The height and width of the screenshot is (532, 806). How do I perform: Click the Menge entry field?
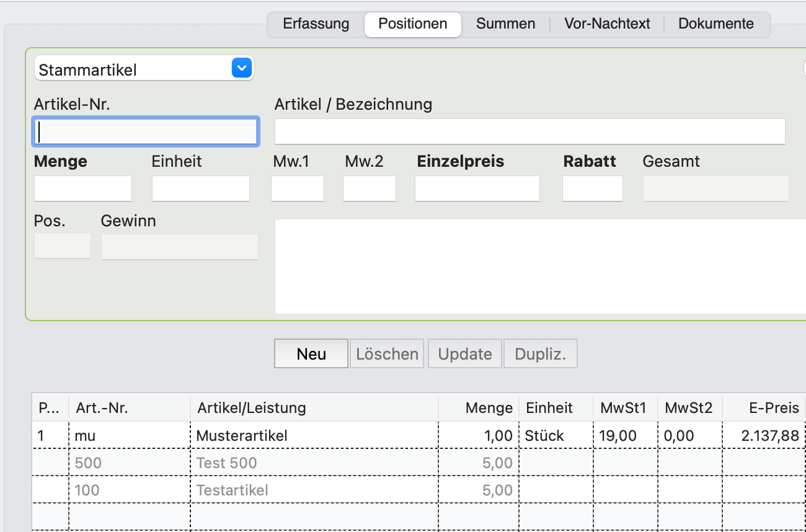pos(82,188)
